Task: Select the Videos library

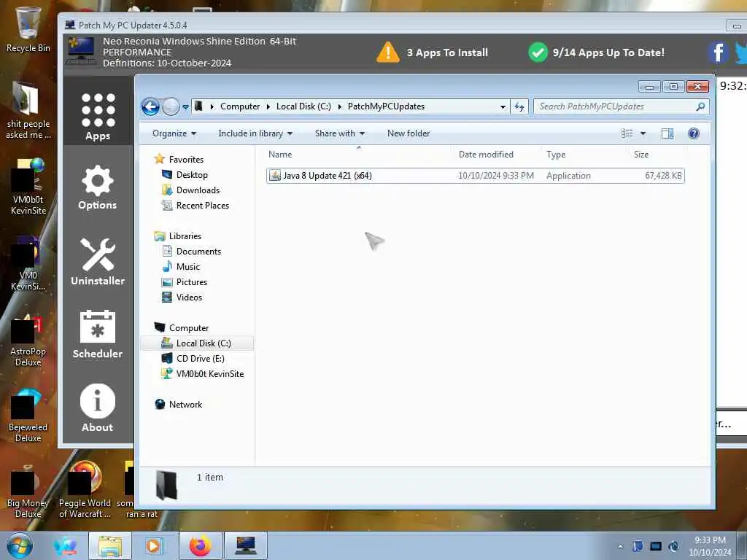Action: click(182, 297)
